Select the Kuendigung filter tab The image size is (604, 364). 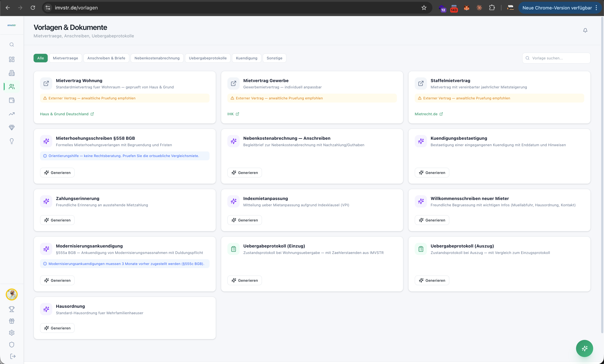click(246, 58)
